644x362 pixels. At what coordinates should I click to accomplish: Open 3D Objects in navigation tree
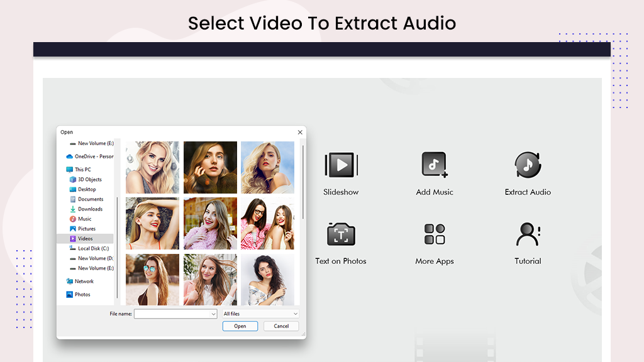(89, 179)
